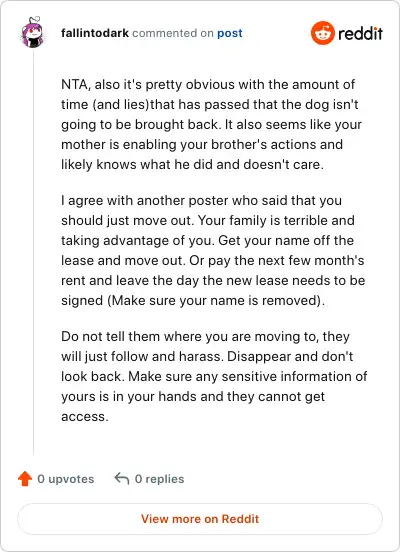Image resolution: width=400 pixels, height=552 pixels.
Task: Upvote the comment with the orange arrow
Action: [x=25, y=479]
